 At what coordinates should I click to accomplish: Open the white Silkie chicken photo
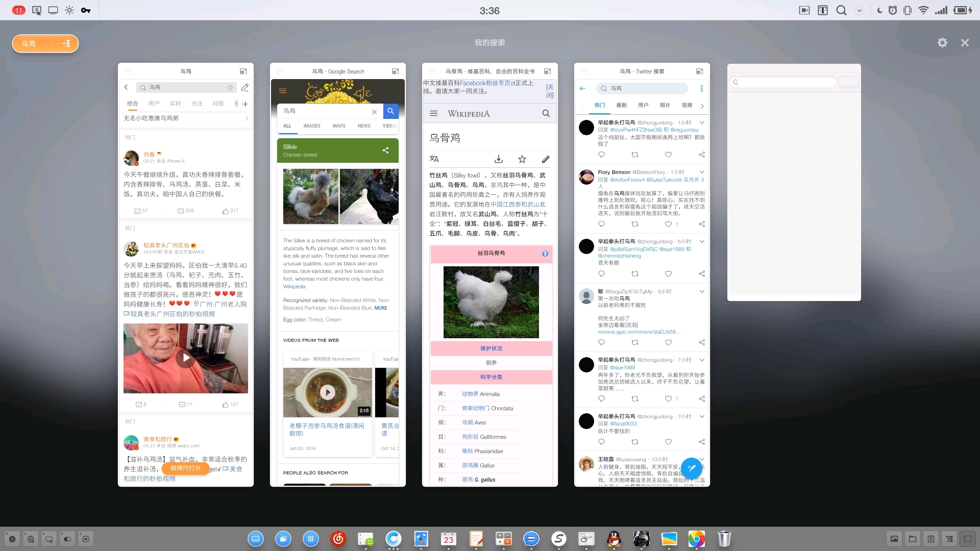[311, 196]
